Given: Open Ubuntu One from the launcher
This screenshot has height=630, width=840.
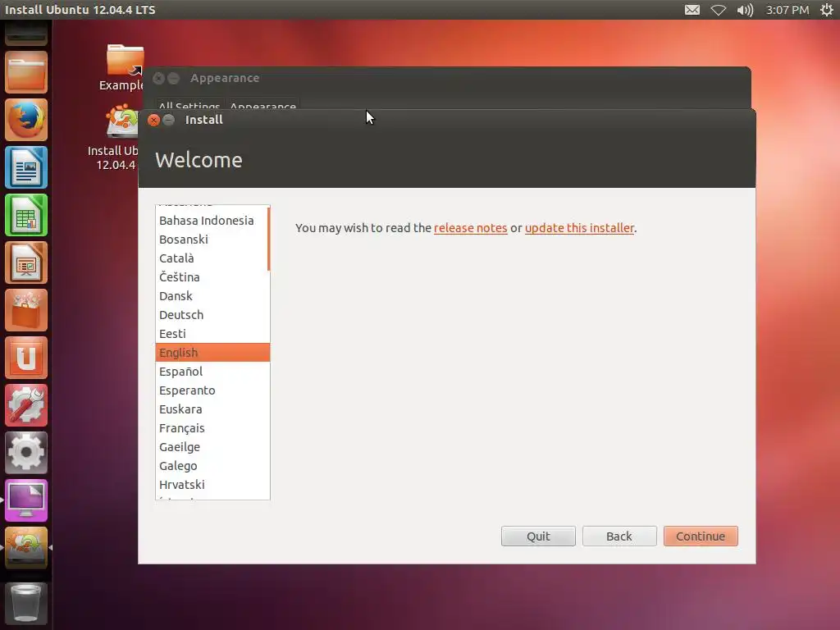Looking at the screenshot, I should (x=25, y=358).
